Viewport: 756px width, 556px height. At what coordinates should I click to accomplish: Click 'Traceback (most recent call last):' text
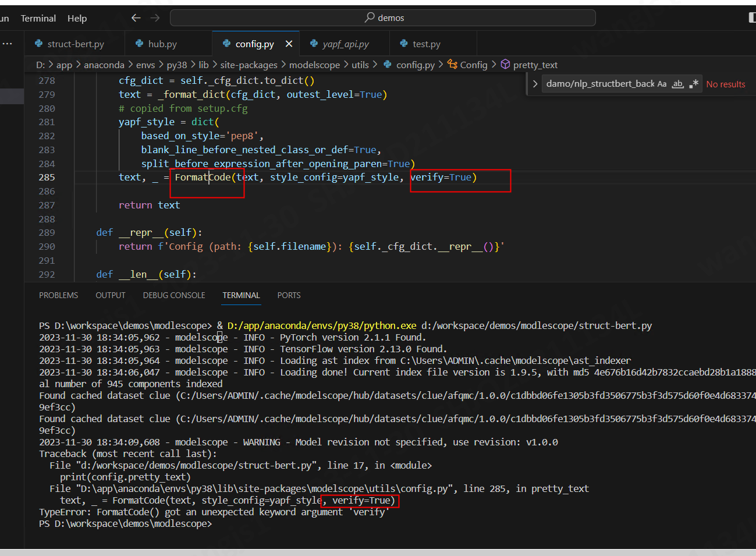[x=128, y=454]
